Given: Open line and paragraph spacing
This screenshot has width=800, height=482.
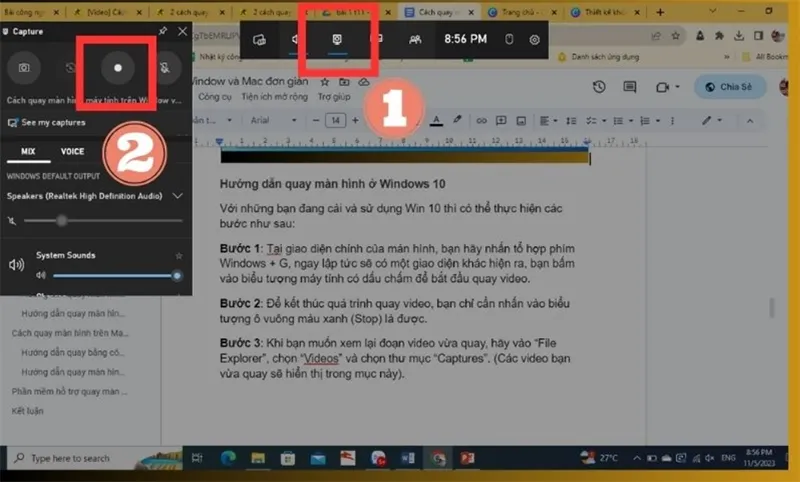Looking at the screenshot, I should [x=571, y=121].
